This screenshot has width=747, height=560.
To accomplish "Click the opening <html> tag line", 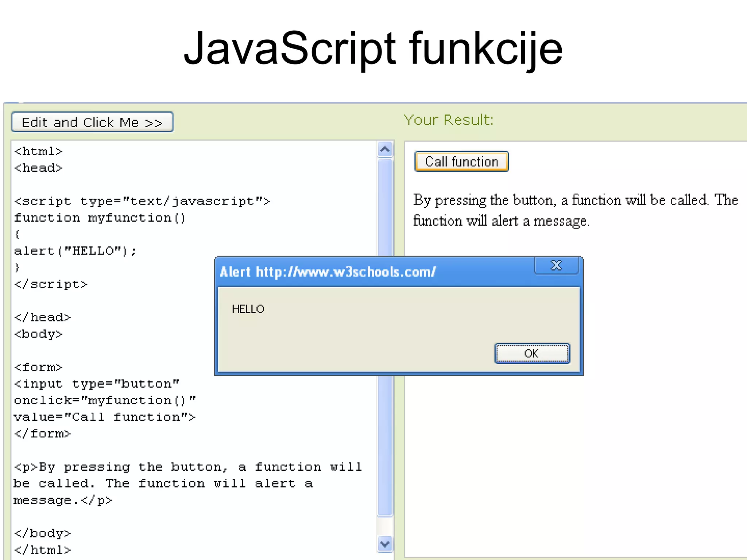I will (x=38, y=151).
